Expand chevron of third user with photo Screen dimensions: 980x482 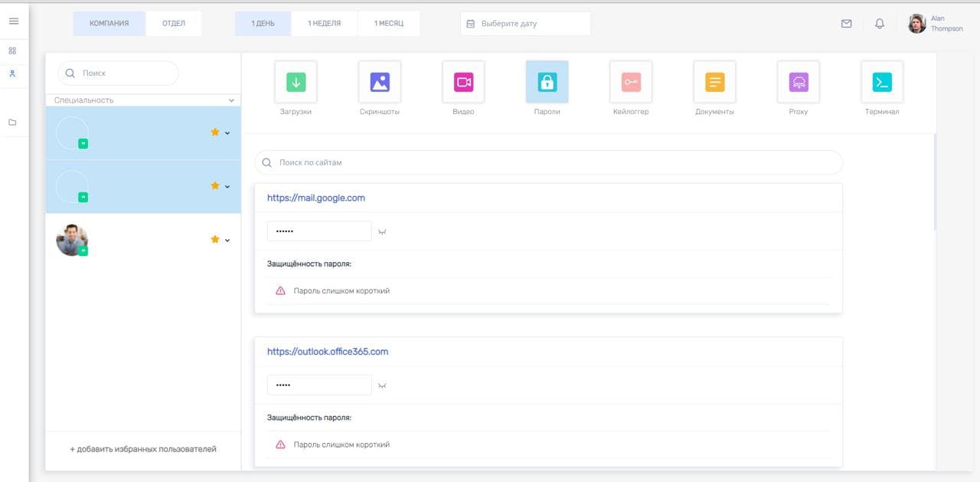pos(227,241)
